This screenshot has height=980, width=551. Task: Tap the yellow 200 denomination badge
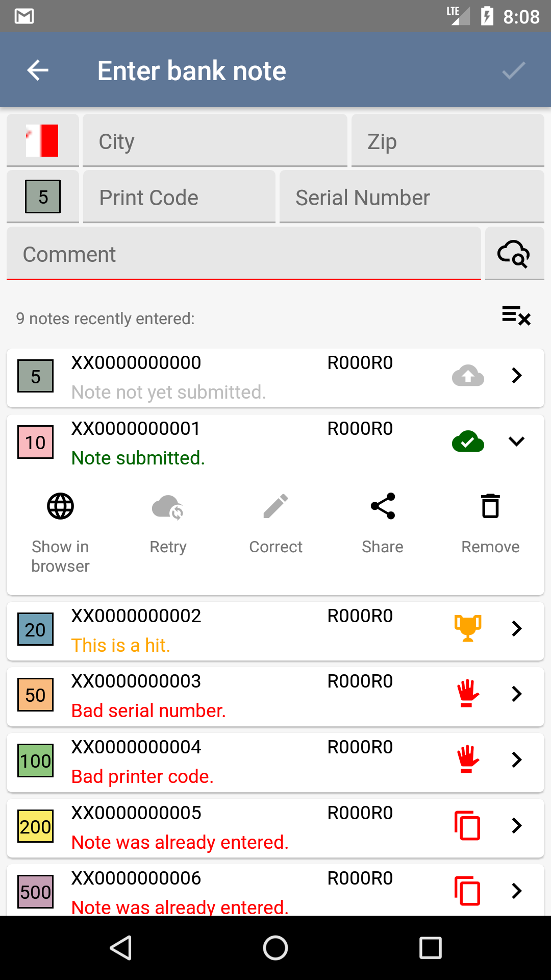click(x=35, y=826)
